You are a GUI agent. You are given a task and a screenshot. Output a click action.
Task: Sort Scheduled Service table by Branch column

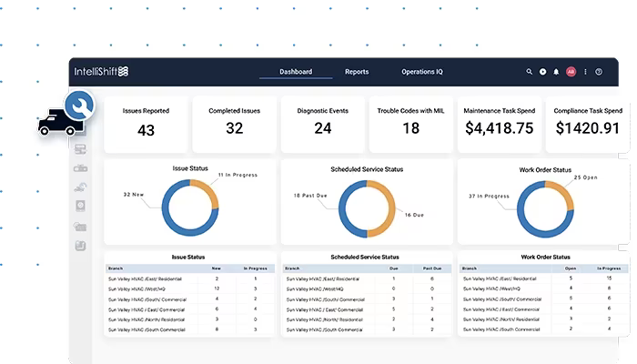coord(292,268)
